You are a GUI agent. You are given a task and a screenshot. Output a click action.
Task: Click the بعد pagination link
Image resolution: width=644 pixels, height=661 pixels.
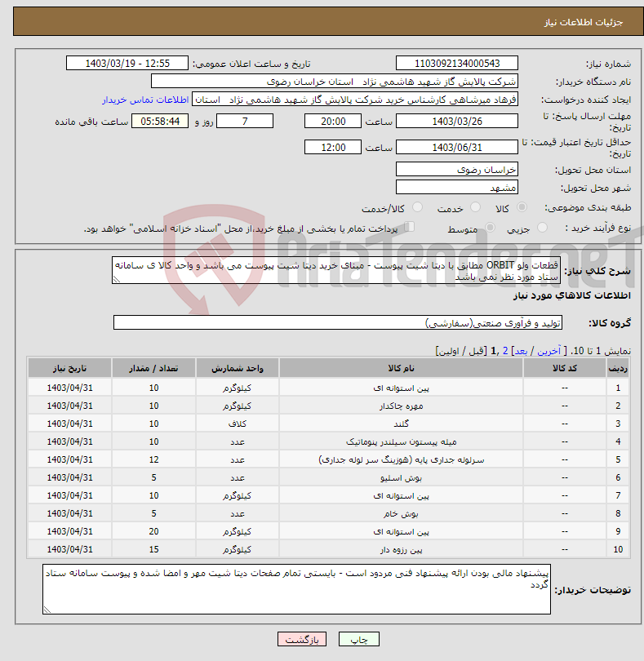coord(521,351)
